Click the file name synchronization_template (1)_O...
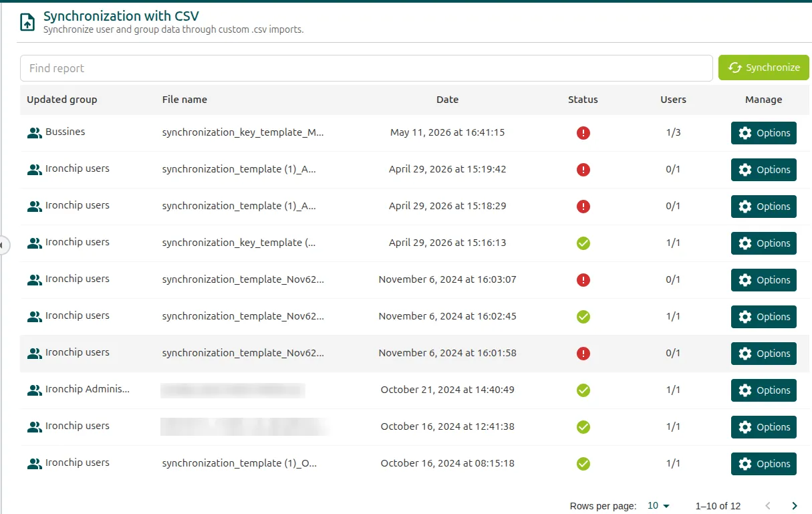 (x=240, y=463)
